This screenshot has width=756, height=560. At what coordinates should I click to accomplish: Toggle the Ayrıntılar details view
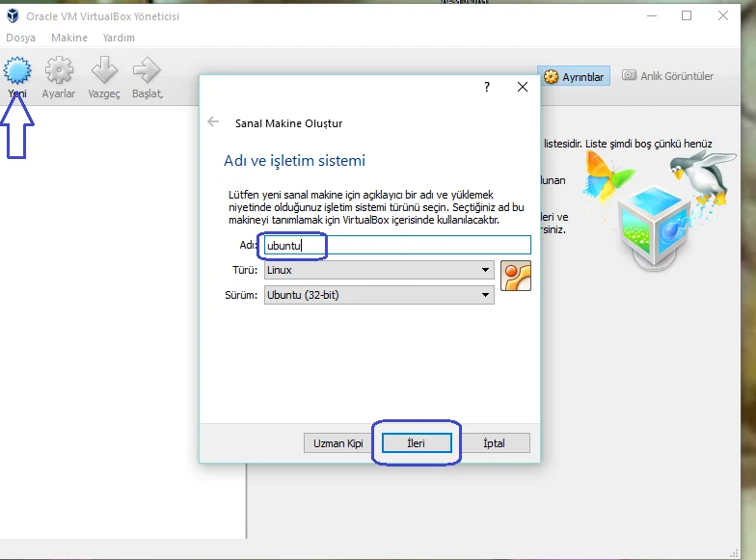pyautogui.click(x=574, y=76)
